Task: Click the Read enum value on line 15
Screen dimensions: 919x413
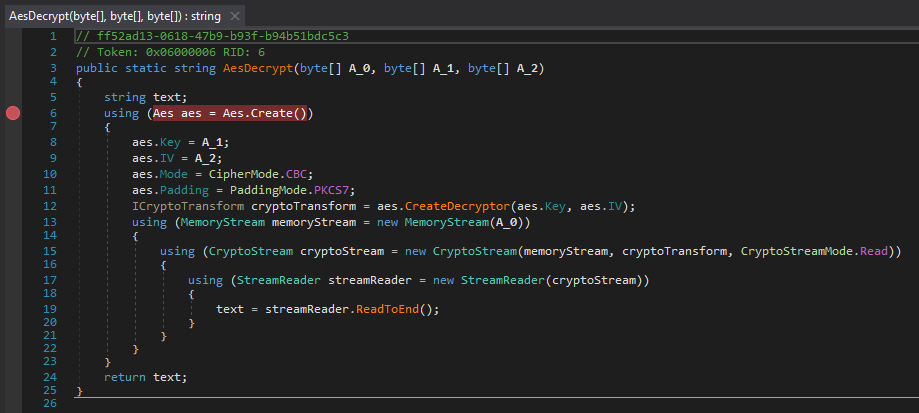Action: click(x=873, y=251)
